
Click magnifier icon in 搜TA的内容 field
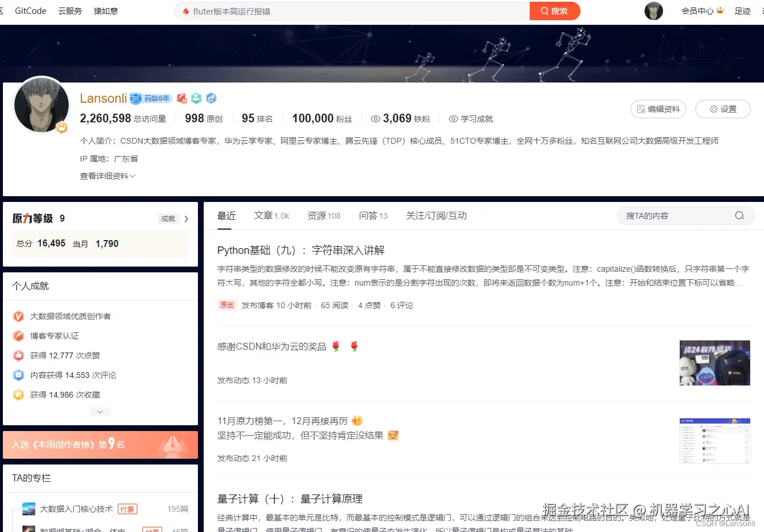pos(739,216)
